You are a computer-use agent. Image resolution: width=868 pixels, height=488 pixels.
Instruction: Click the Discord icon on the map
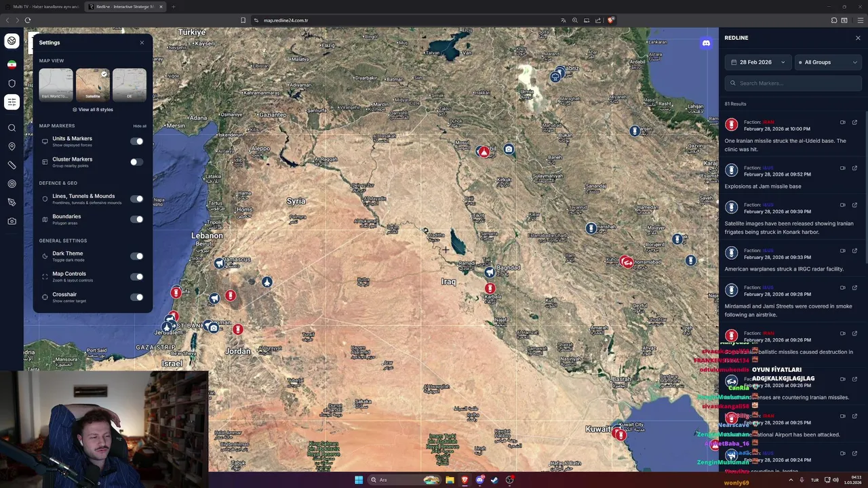[706, 43]
